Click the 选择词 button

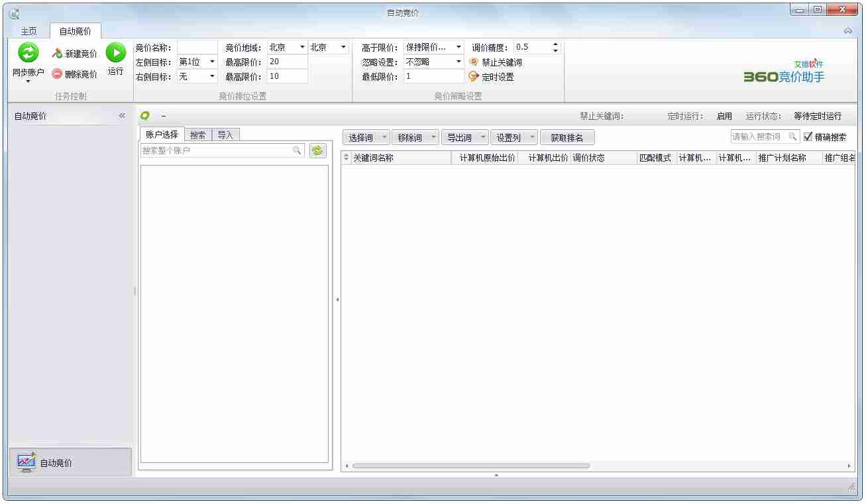coord(361,138)
